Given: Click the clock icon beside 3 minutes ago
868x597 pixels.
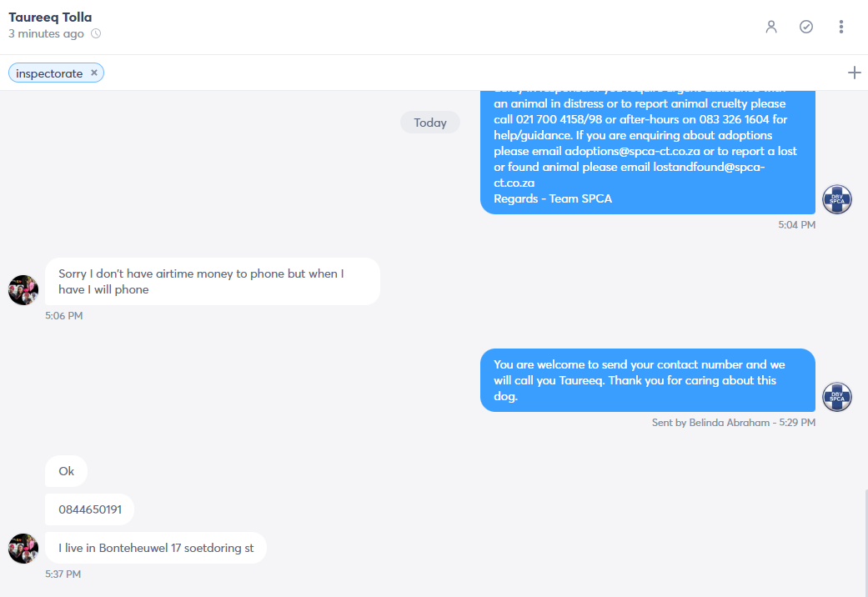Looking at the screenshot, I should tap(96, 34).
